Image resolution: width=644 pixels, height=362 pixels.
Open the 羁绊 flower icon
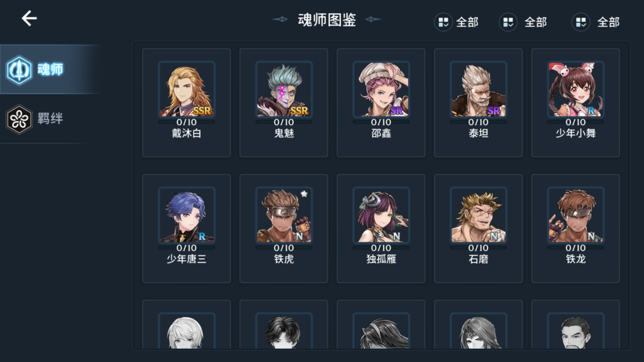[19, 119]
